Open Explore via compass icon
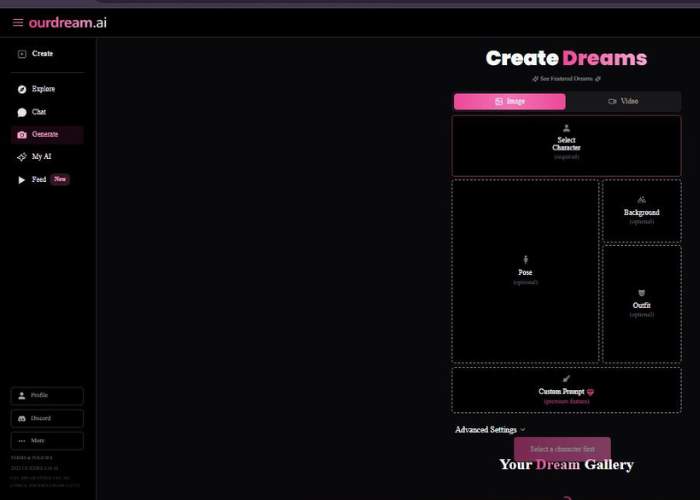This screenshot has height=500, width=700. point(22,89)
